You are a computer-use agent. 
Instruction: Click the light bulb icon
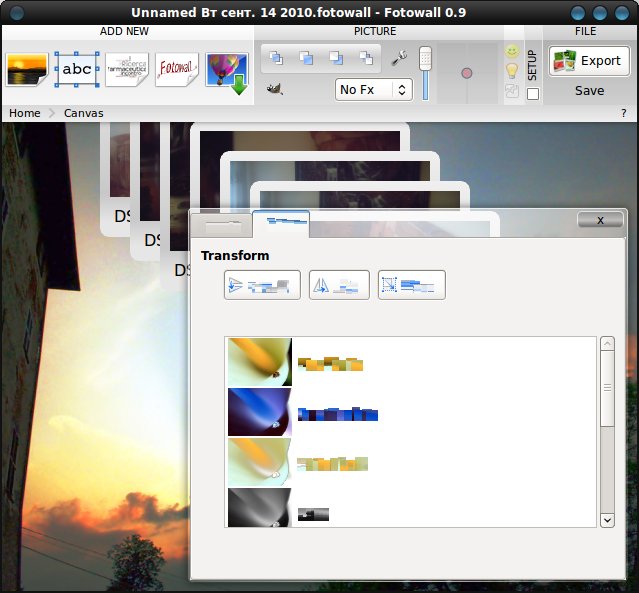[x=512, y=71]
